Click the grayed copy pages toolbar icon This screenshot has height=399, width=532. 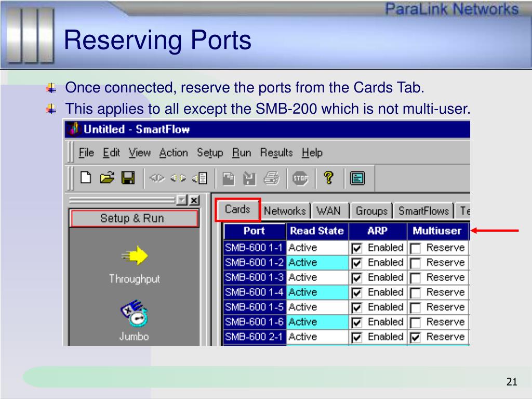(229, 179)
